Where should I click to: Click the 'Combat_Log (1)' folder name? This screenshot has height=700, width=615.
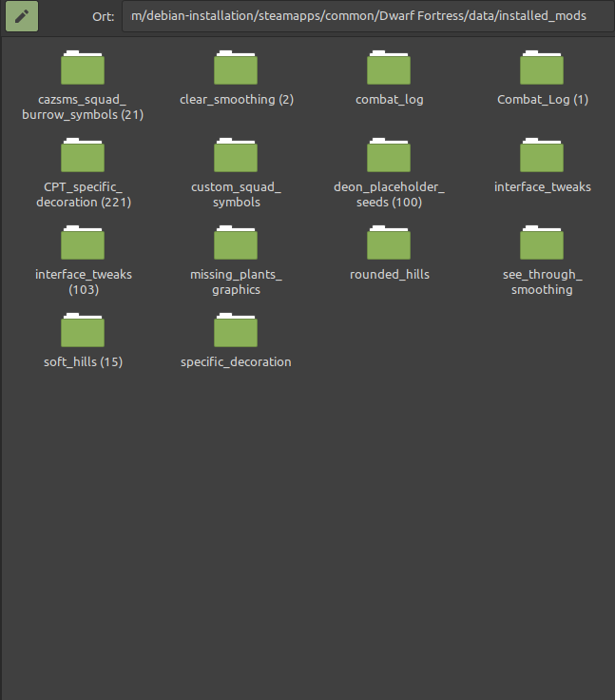coord(543,100)
